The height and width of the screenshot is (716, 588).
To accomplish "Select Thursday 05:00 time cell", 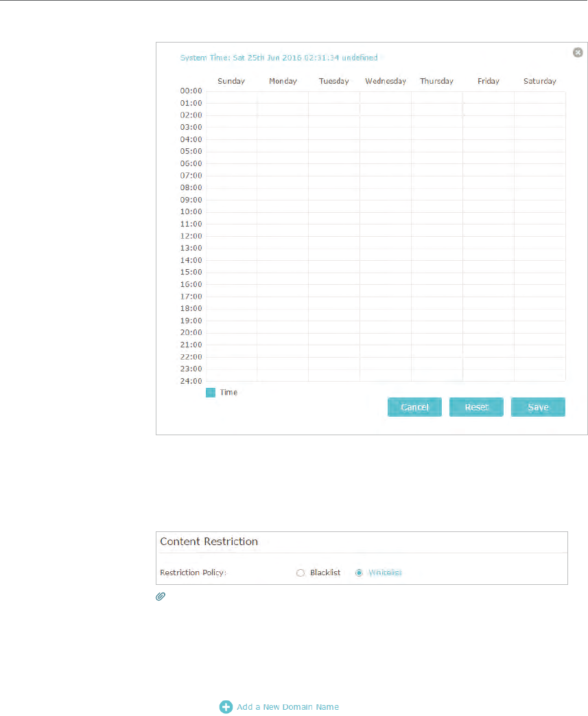I will tap(436, 157).
